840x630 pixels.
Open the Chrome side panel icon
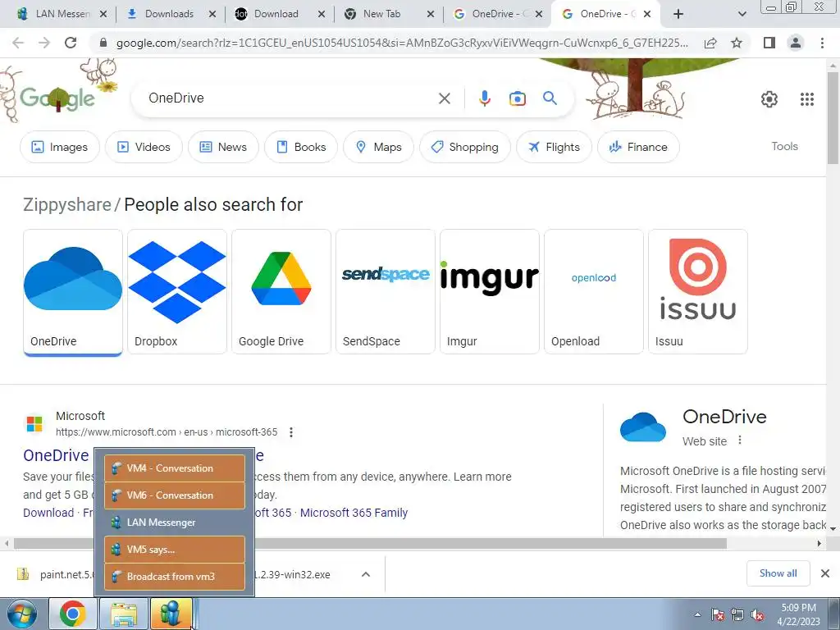[x=769, y=43]
